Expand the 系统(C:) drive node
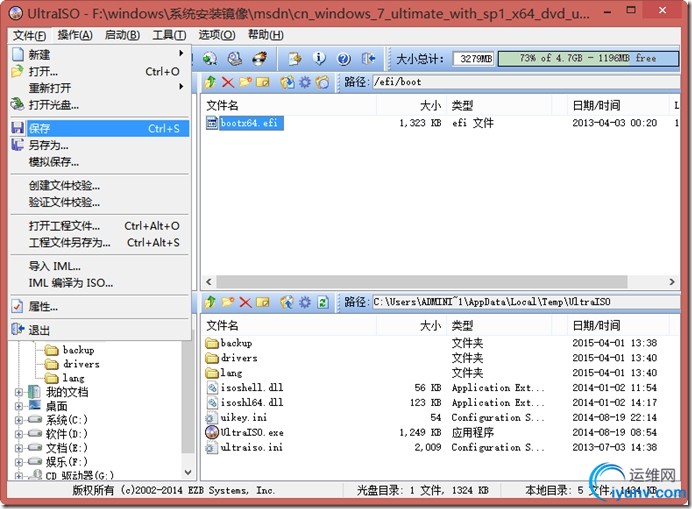The width and height of the screenshot is (692, 509). click(x=19, y=420)
